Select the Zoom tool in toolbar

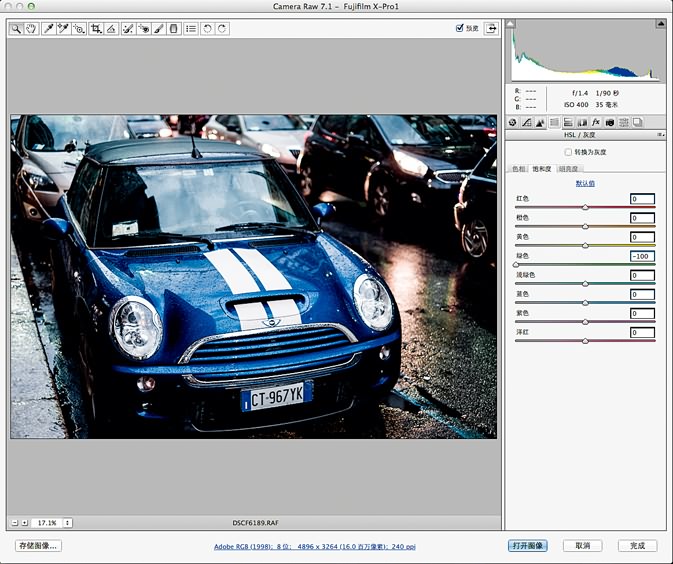(16, 29)
